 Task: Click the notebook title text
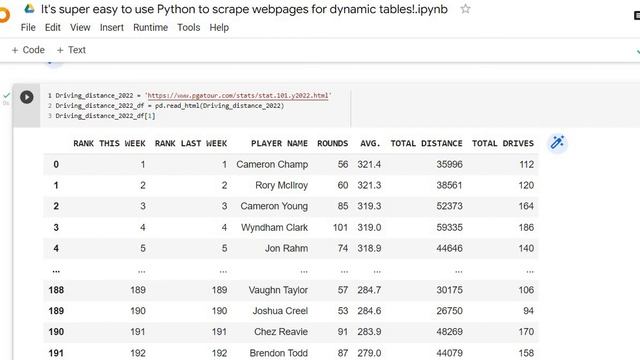click(x=244, y=9)
